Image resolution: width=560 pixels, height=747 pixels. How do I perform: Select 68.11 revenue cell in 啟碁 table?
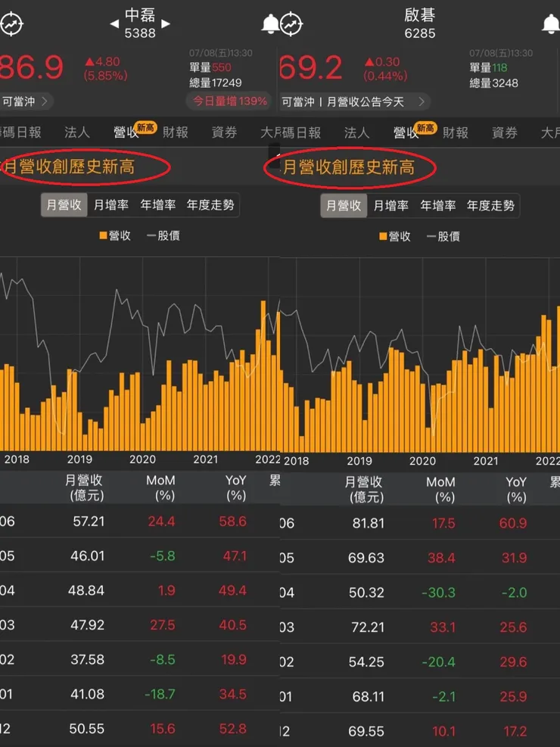[x=369, y=696]
